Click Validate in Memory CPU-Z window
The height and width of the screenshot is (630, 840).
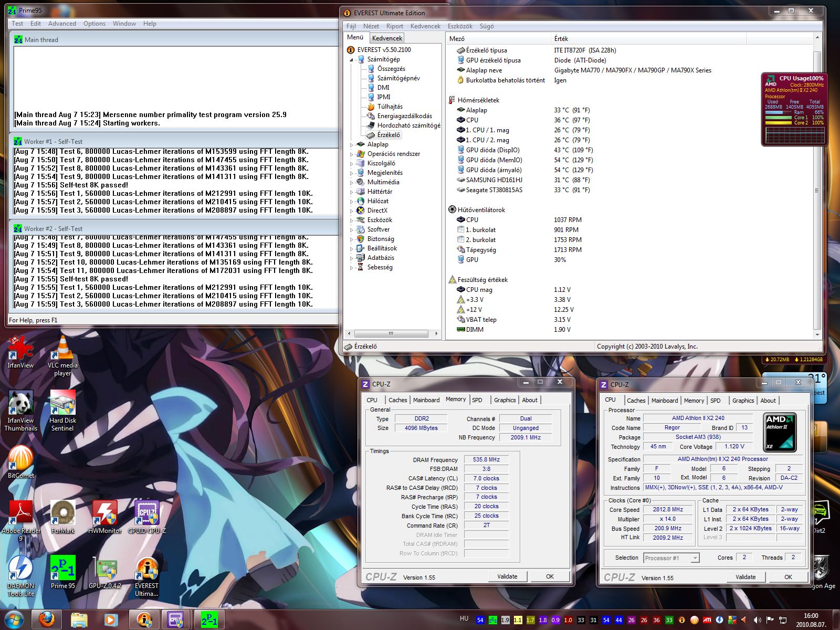pos(507,576)
